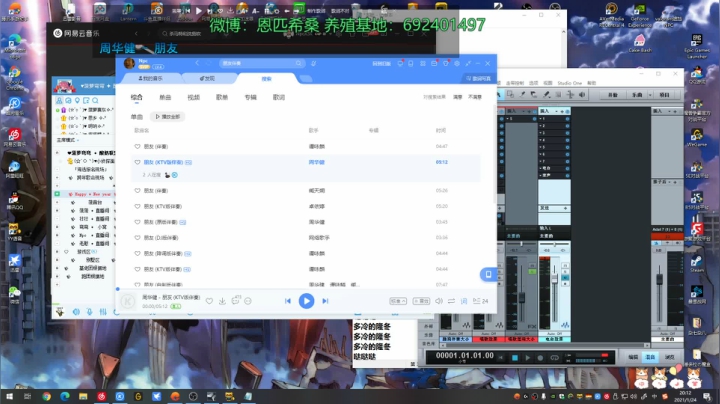This screenshot has height=404, width=720.
Task: Toggle desktop lyrics 词 icon in Kugou
Action: (464, 301)
